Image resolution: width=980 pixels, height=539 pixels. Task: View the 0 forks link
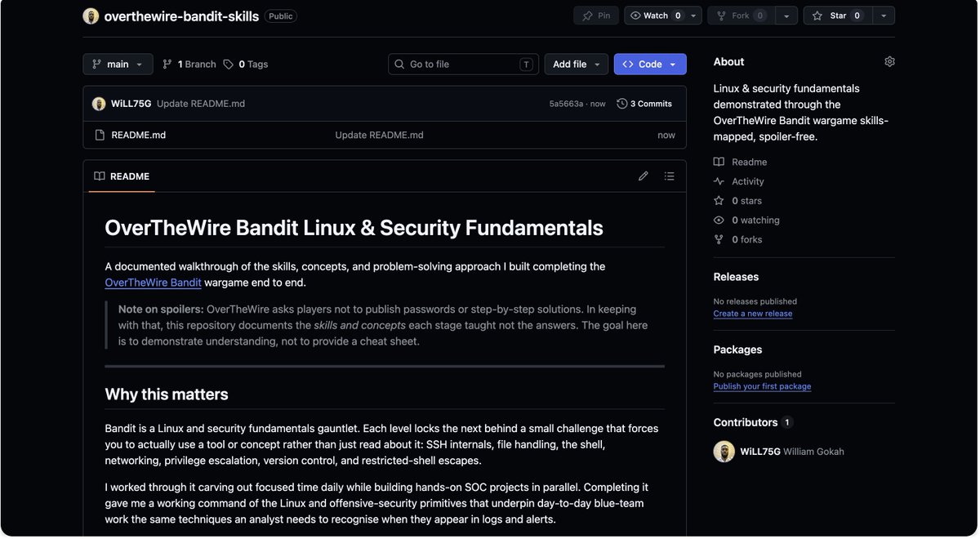738,239
